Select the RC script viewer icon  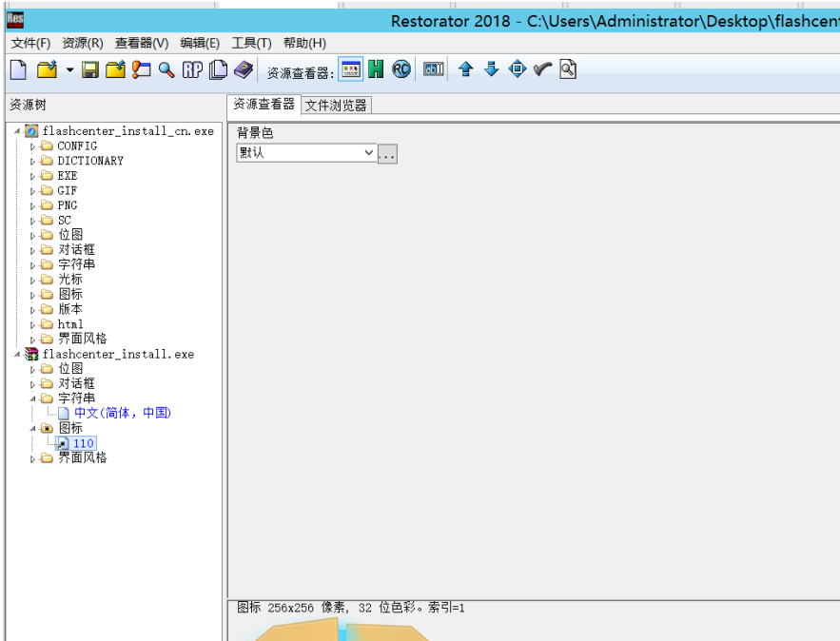coord(400,68)
